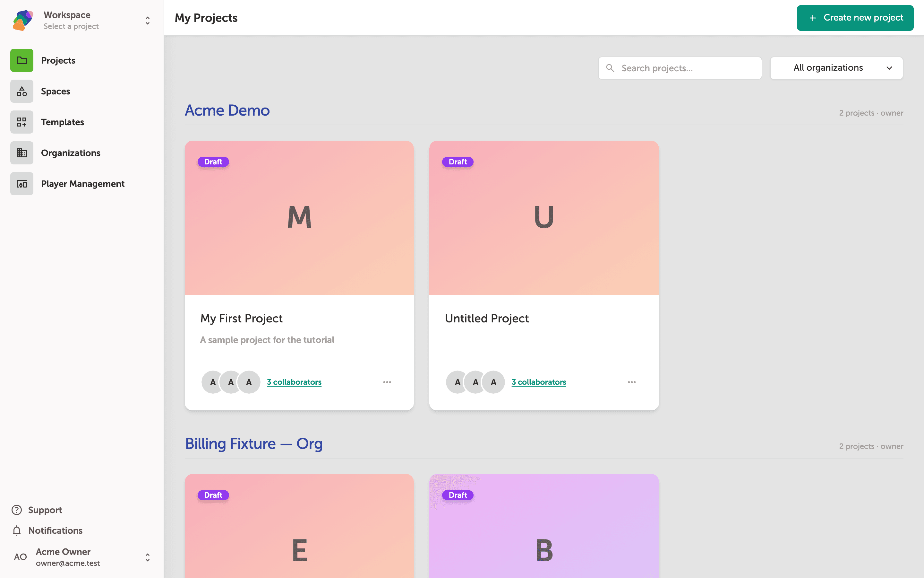Click the AO user avatar initials
This screenshot has width=924, height=578.
(x=20, y=557)
